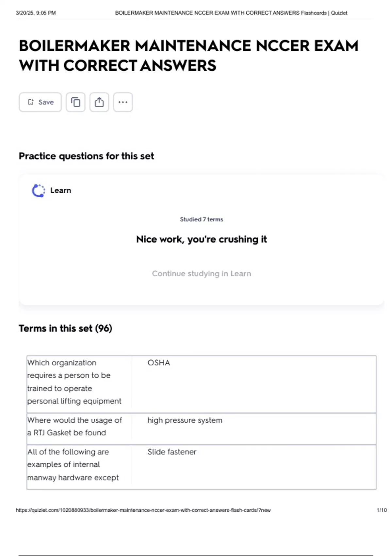
Task: Open the three-dot more options menu
Action: click(123, 102)
